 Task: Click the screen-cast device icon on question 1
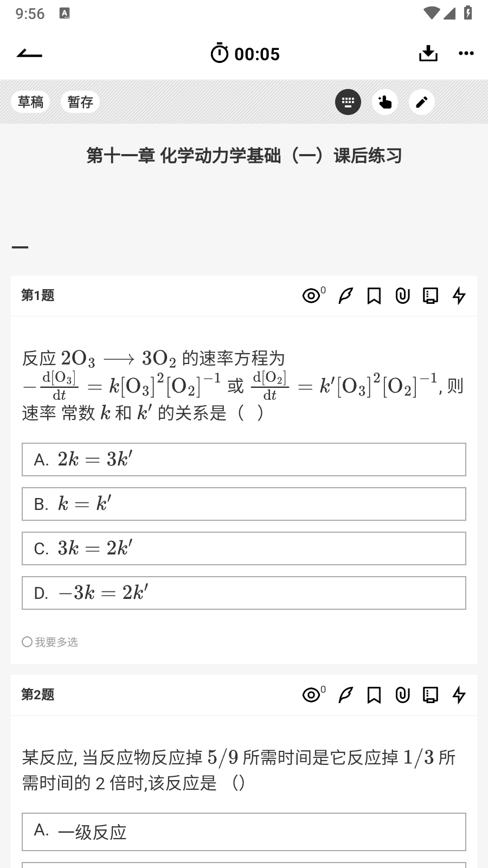coord(431,296)
